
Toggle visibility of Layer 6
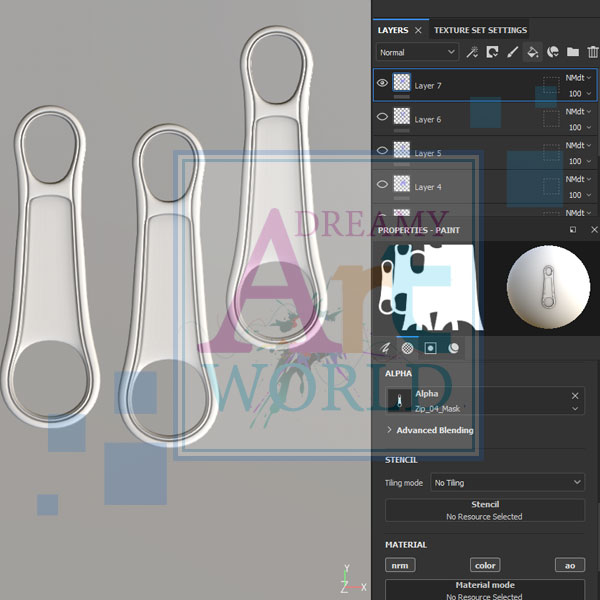click(x=382, y=118)
